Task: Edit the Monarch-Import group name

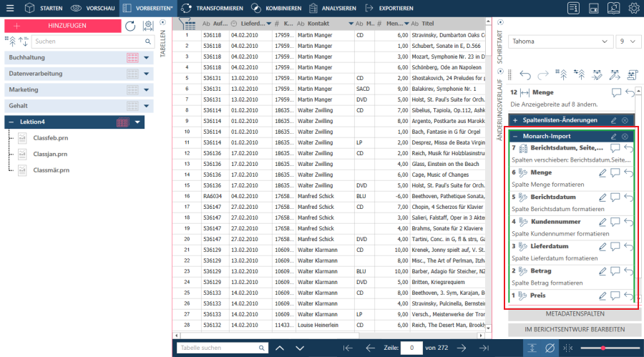Action: coord(613,137)
